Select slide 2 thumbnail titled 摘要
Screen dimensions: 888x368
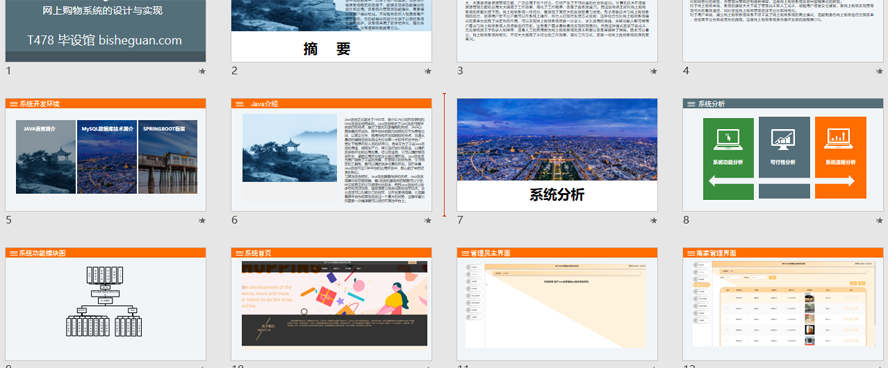[x=331, y=31]
